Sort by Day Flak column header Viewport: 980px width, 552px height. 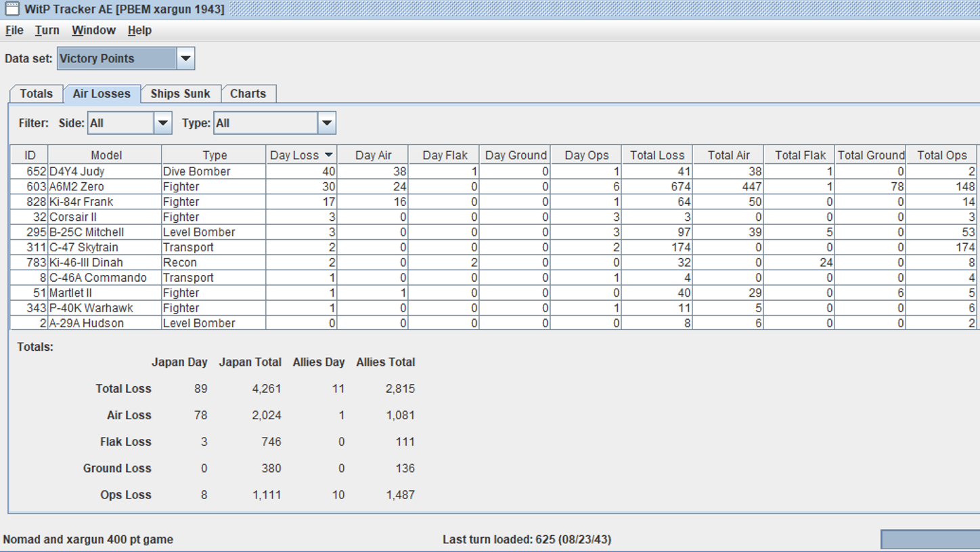pyautogui.click(x=445, y=155)
